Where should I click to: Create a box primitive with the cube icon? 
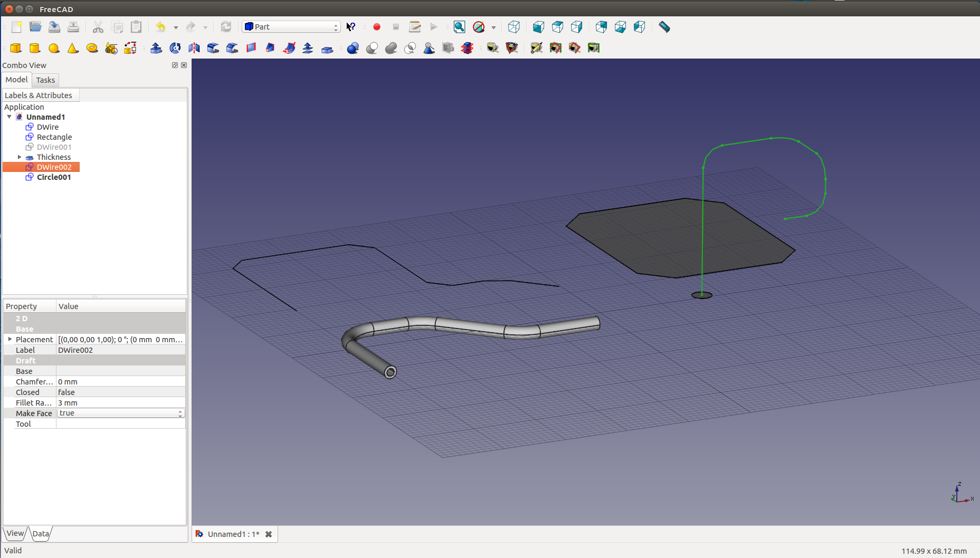(x=16, y=48)
